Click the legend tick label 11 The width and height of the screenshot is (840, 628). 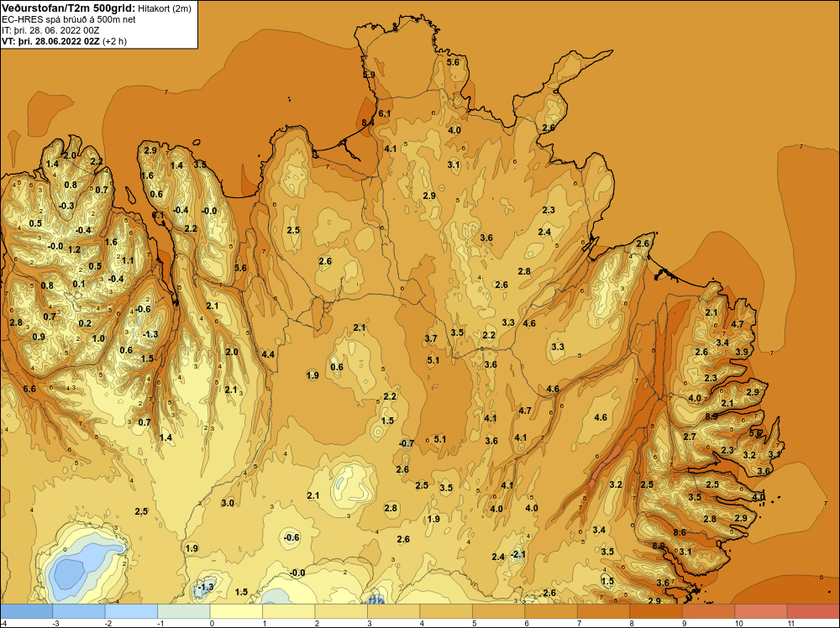[791, 623]
